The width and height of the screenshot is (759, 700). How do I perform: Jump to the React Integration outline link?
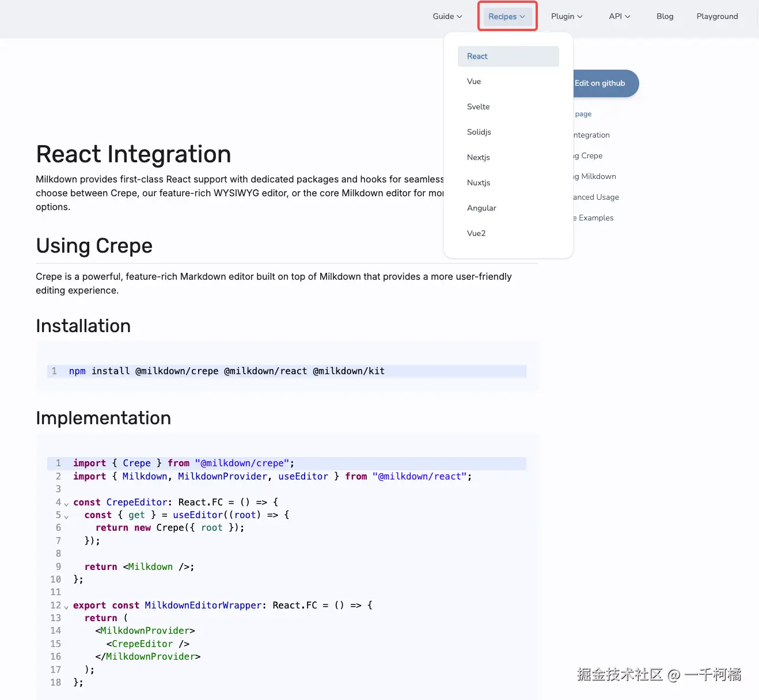(591, 135)
